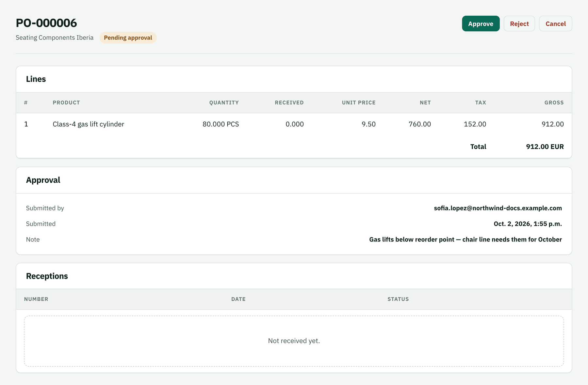Approve the purchase order
The height and width of the screenshot is (385, 588).
pos(481,24)
